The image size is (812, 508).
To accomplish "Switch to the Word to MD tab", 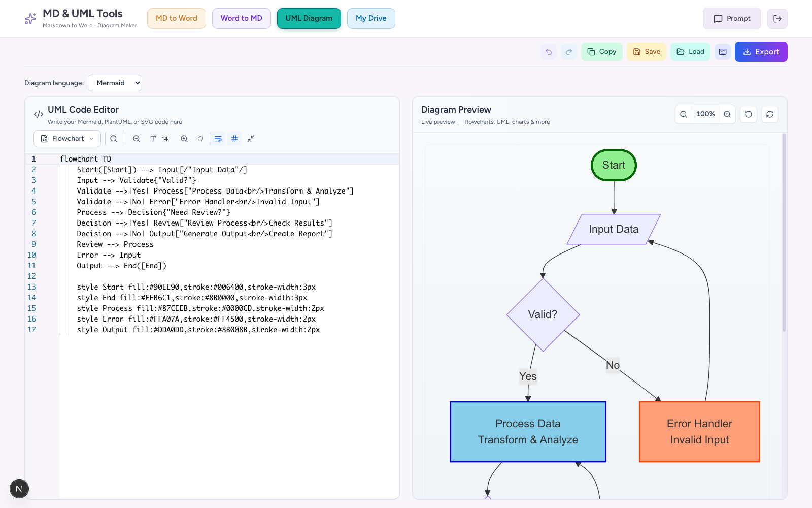I will tap(242, 18).
